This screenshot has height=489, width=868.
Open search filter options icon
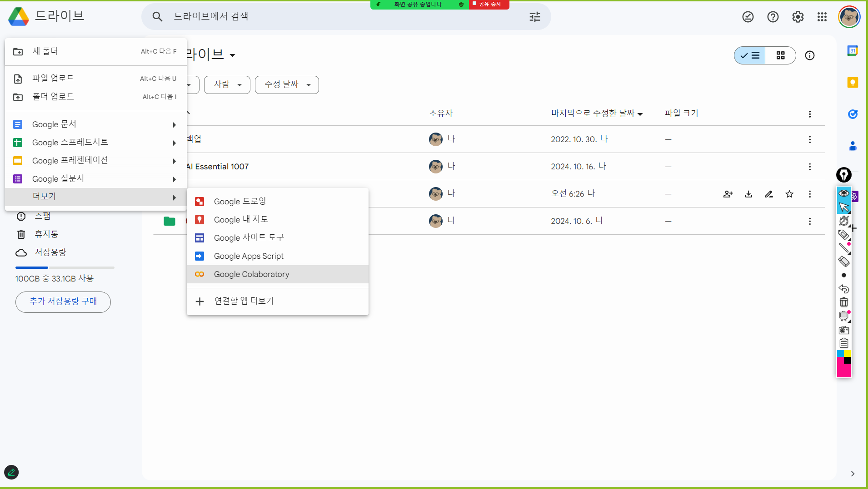click(535, 17)
